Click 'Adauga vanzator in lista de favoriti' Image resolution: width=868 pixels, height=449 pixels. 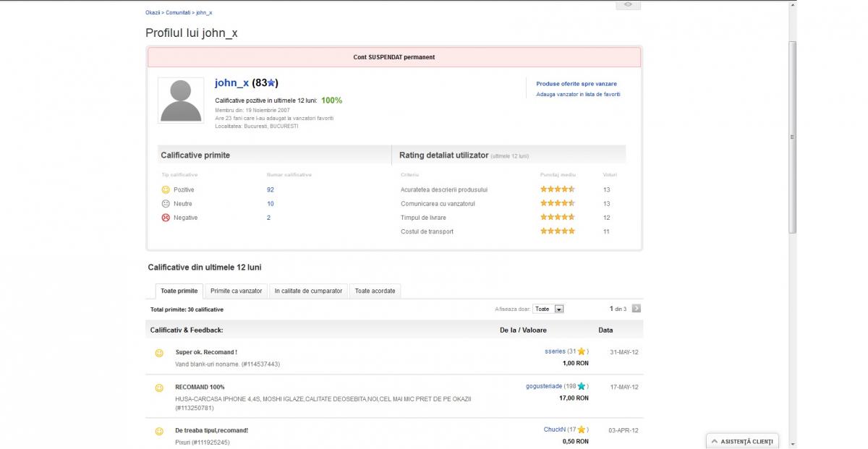(x=578, y=94)
